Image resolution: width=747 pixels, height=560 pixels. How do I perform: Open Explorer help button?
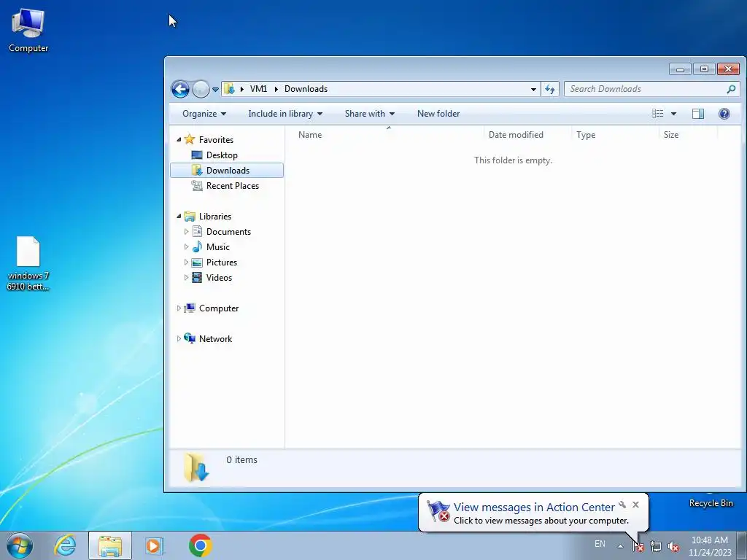click(724, 113)
